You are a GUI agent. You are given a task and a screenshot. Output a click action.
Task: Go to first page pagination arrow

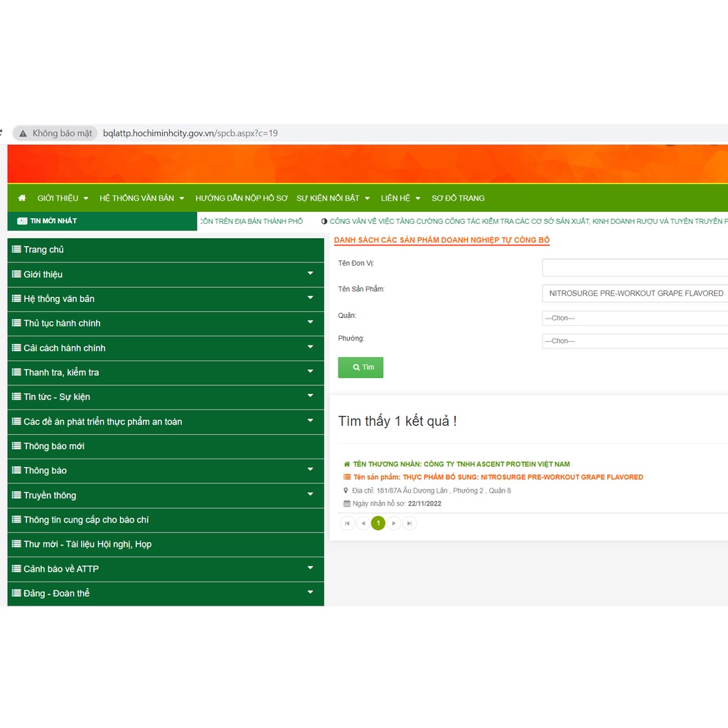(347, 523)
